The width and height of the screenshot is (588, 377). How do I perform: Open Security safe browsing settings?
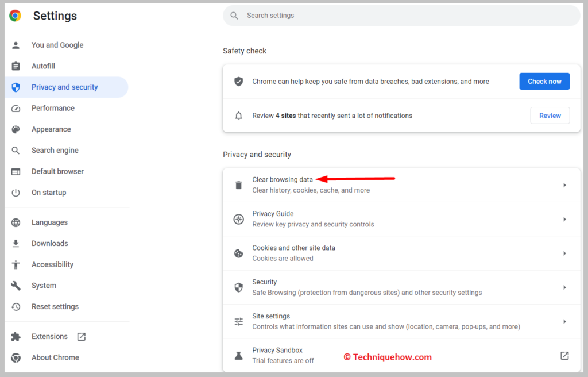pos(401,287)
